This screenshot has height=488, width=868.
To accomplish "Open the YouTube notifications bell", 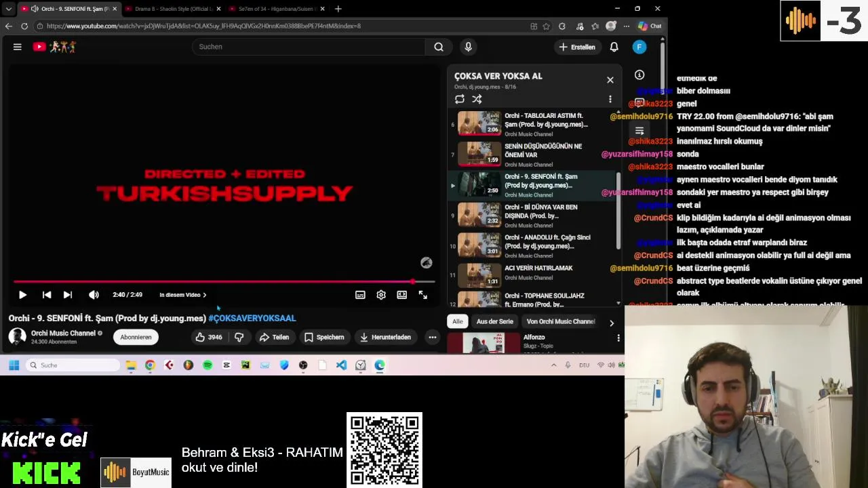I will pos(614,47).
